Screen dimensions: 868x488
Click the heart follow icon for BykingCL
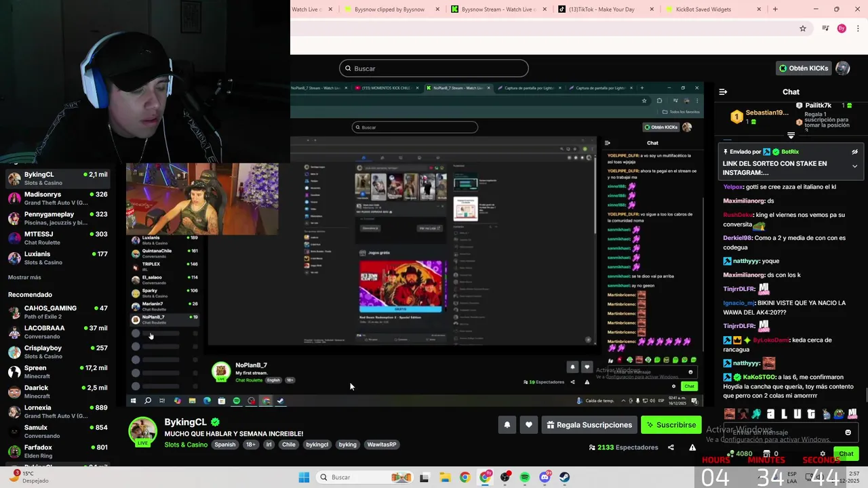529,425
